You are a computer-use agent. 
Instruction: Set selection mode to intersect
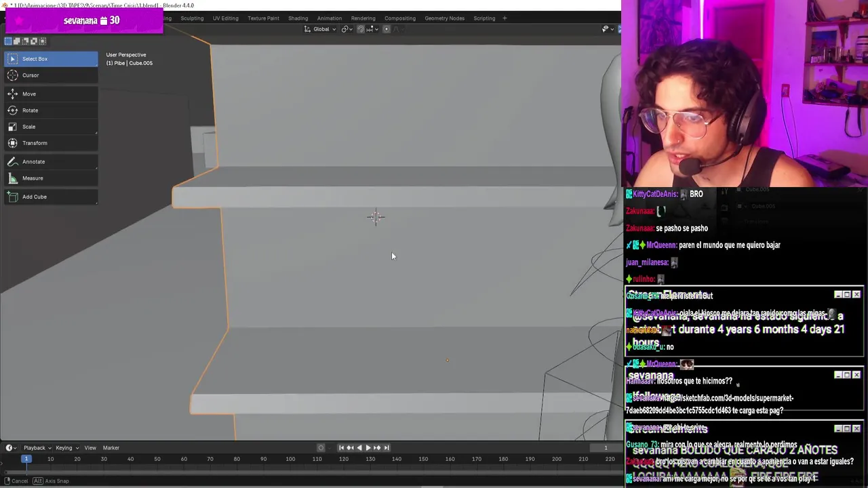point(42,41)
